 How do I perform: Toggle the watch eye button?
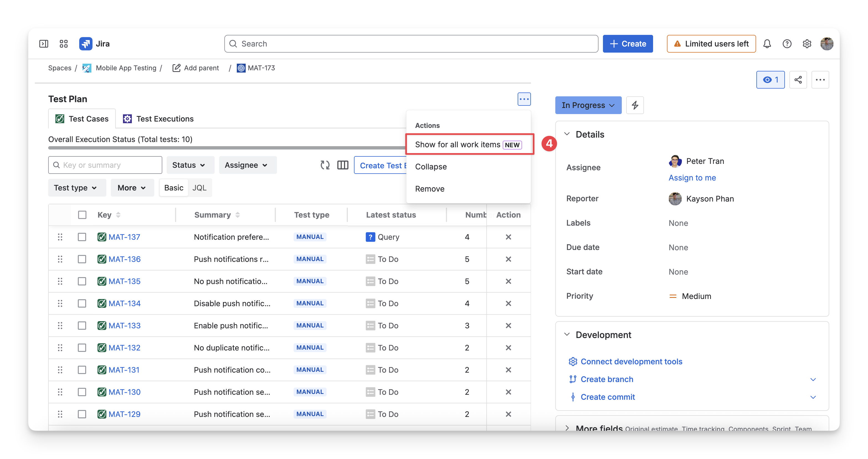(x=770, y=80)
